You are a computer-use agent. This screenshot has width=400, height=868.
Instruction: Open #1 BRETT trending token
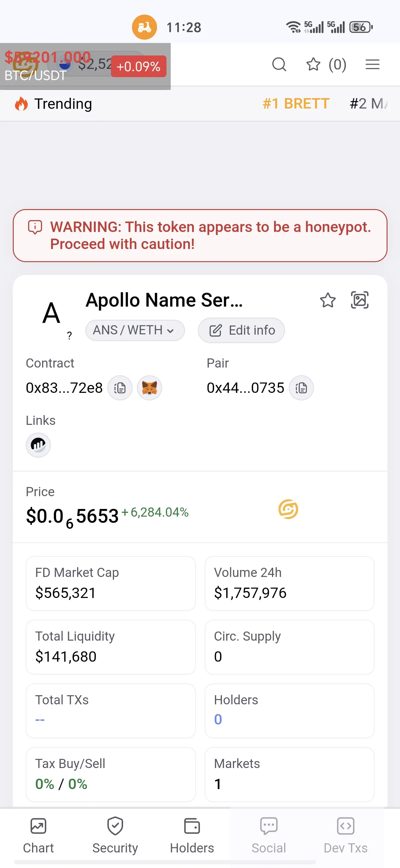(296, 104)
